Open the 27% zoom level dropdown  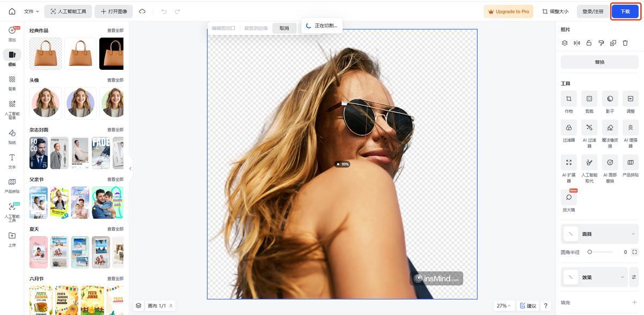pyautogui.click(x=504, y=305)
